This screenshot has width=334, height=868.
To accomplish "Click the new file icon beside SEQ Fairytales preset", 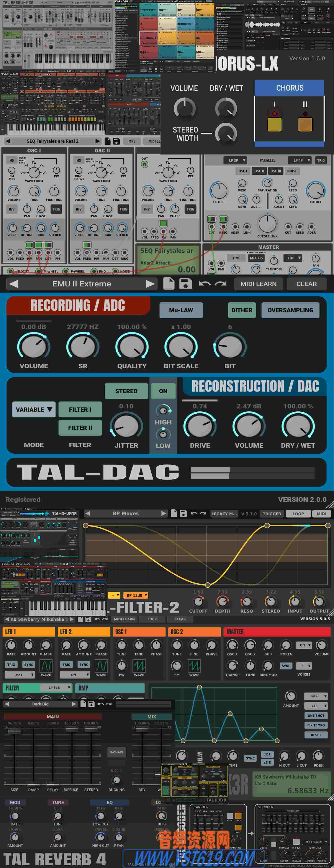I will (x=108, y=141).
